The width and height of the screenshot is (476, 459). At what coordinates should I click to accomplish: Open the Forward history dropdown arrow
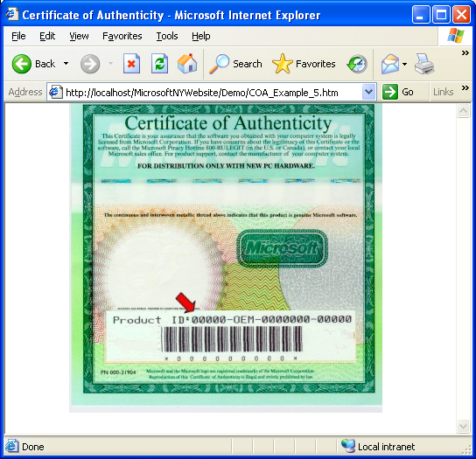(x=111, y=64)
